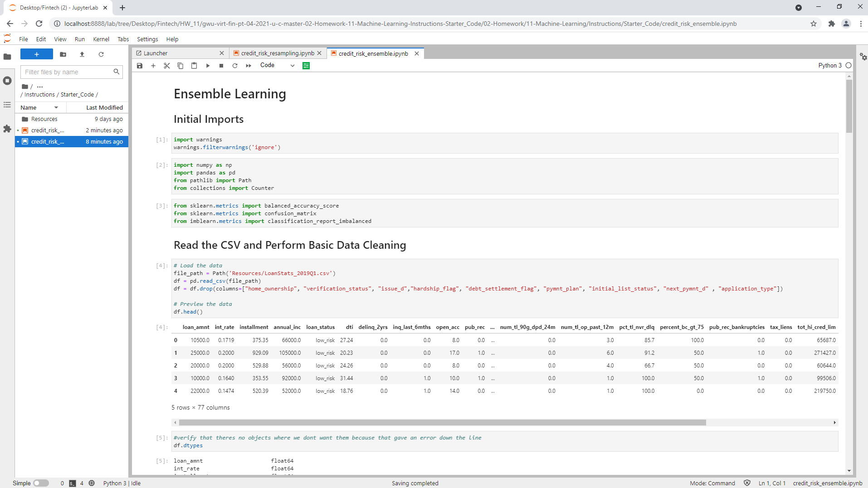Refresh the file list
Viewport: 868px width, 488px height.
click(x=101, y=54)
